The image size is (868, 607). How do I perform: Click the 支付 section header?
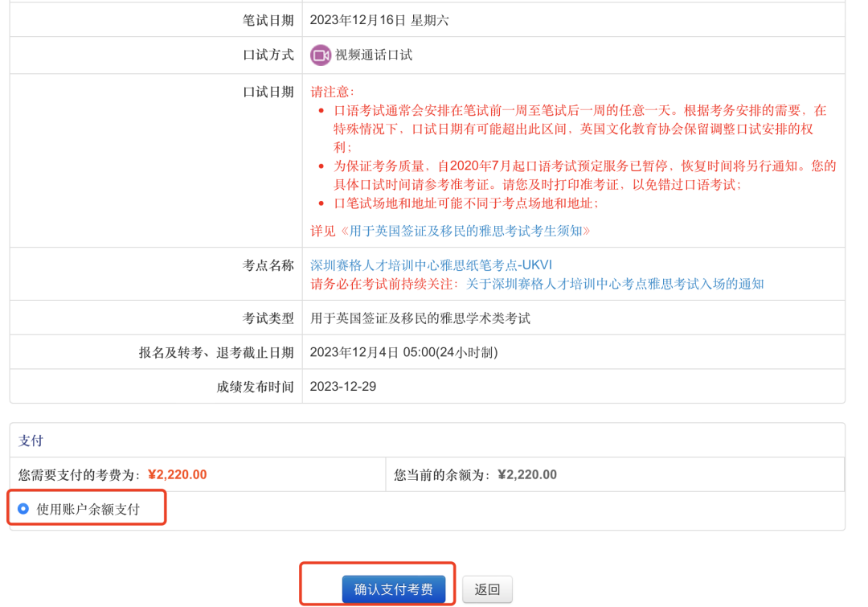coord(31,441)
